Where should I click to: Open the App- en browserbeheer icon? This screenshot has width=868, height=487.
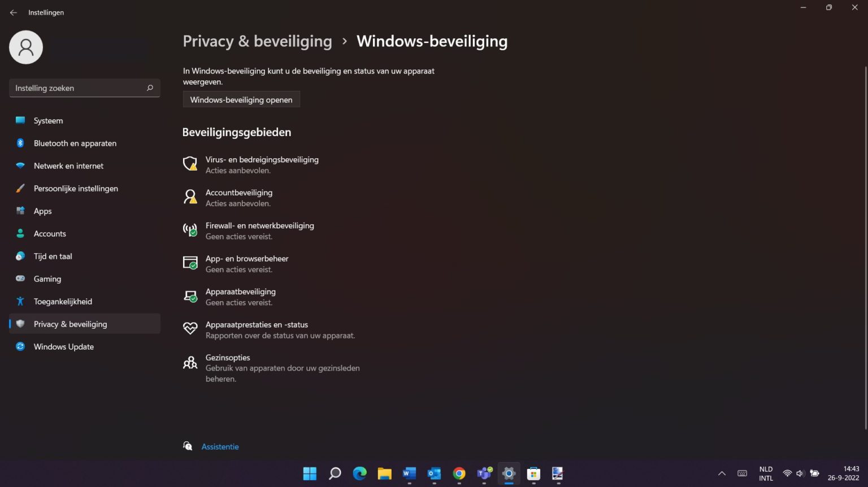(190, 263)
